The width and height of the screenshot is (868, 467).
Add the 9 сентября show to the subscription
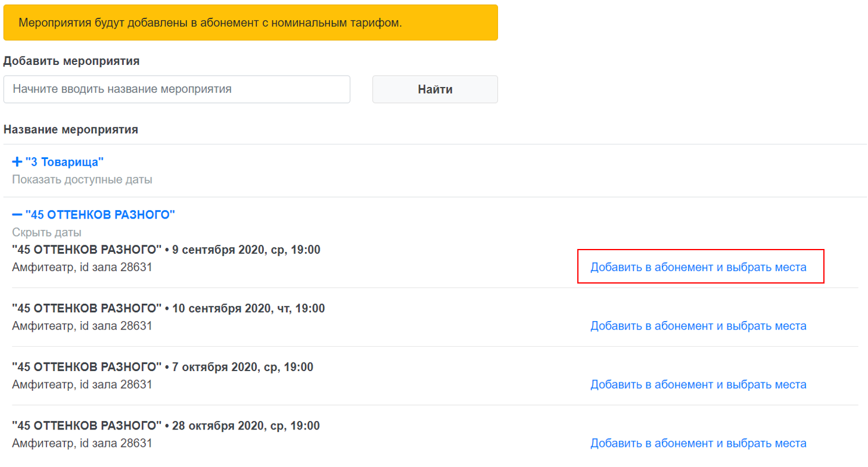point(698,267)
